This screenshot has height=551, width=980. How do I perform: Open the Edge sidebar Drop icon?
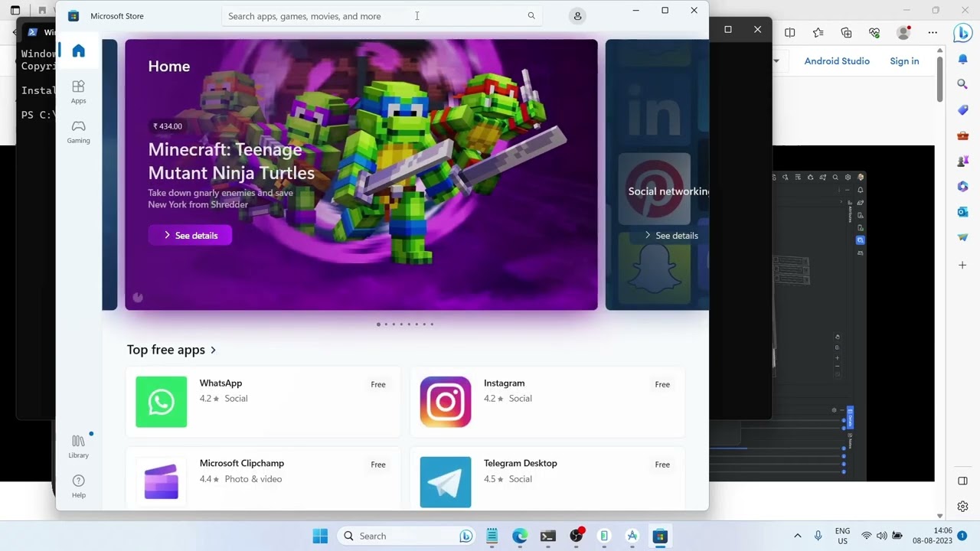963,238
